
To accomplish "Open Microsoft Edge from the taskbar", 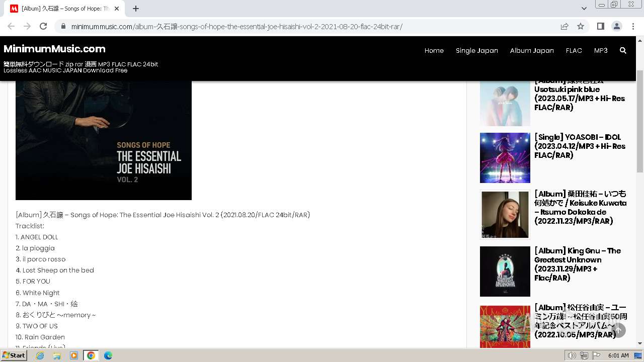I will 108,355.
